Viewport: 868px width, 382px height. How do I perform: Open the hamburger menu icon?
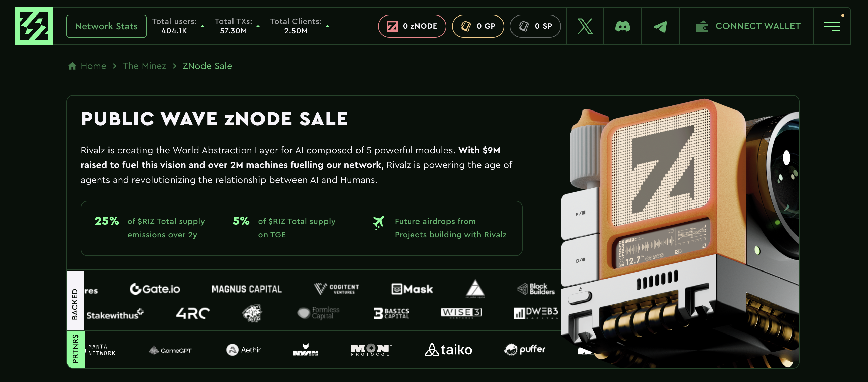(x=832, y=26)
